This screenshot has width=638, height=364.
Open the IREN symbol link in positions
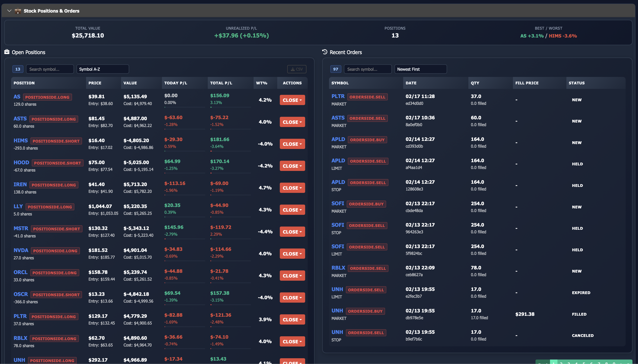pyautogui.click(x=20, y=185)
